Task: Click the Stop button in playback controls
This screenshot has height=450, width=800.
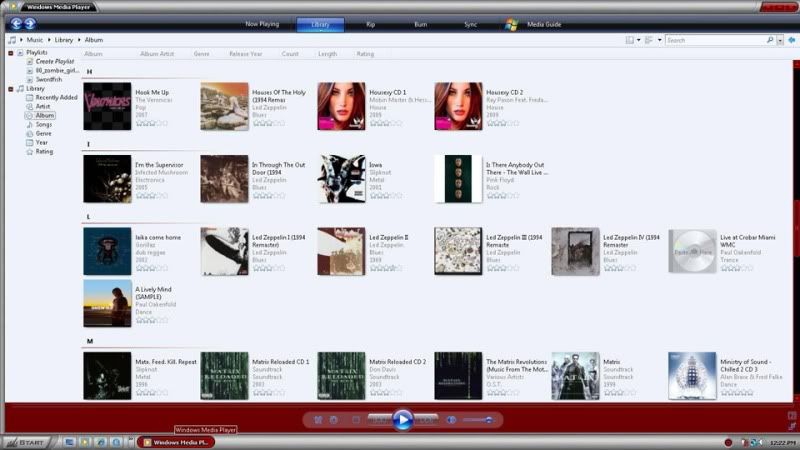Action: (356, 420)
